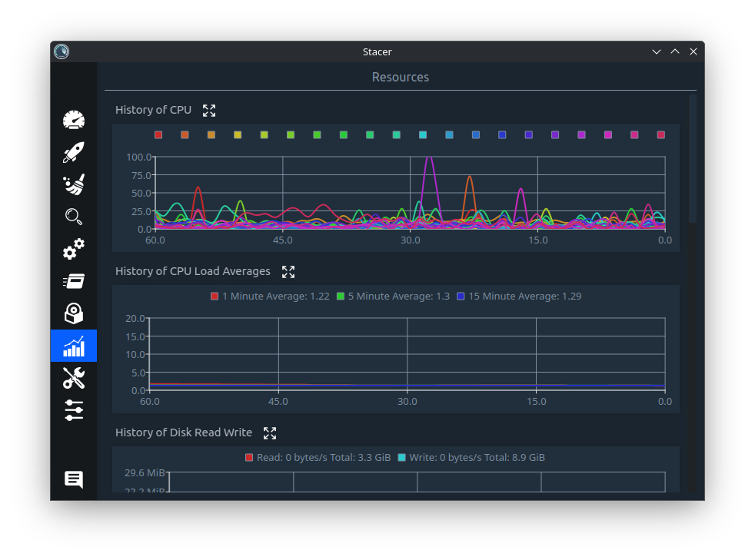Hide the Disk Write series legend

click(x=471, y=458)
